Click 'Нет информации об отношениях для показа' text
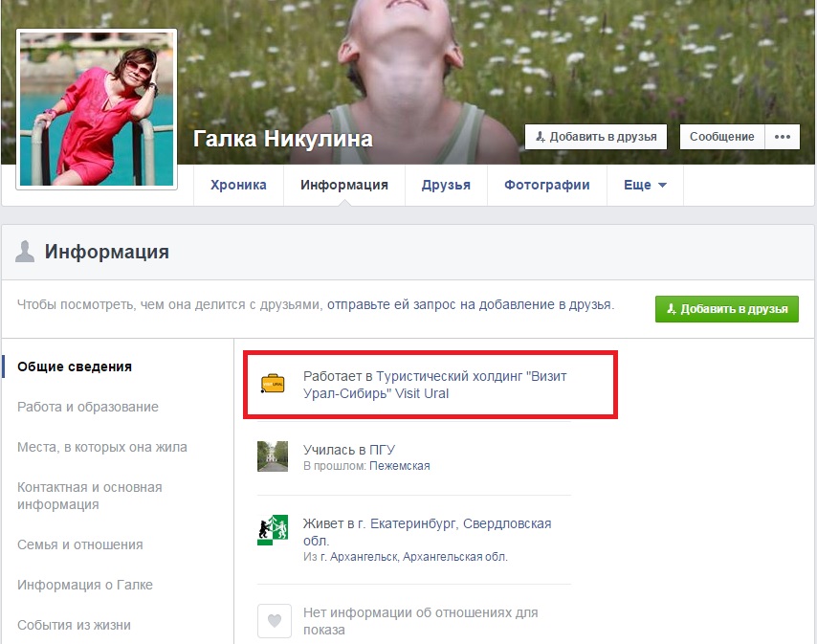 pos(421,621)
